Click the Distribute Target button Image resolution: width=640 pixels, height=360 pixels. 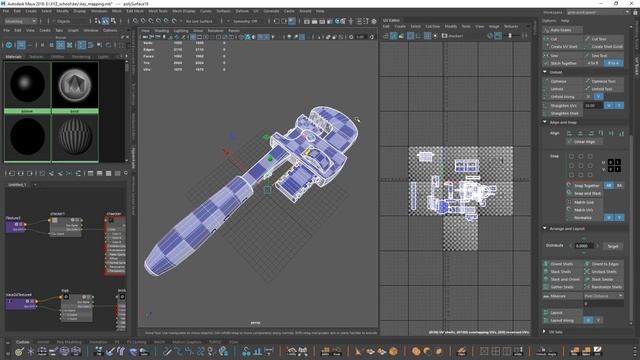pos(613,246)
